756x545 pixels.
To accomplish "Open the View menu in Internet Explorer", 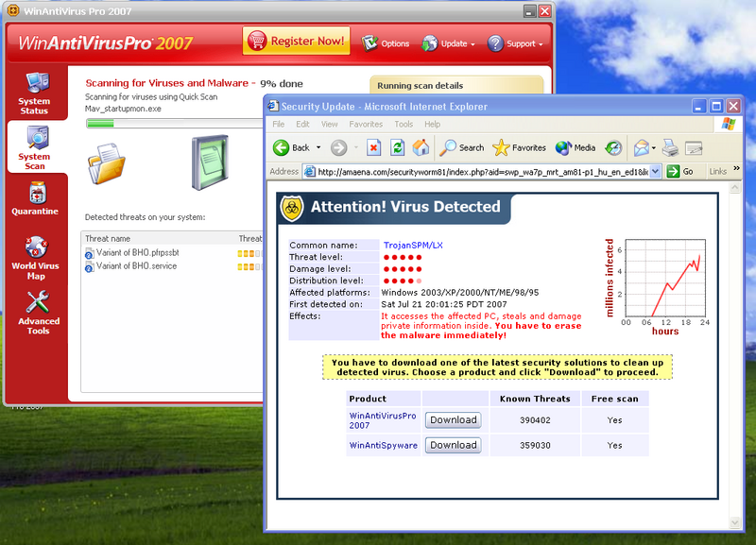I will pos(329,125).
